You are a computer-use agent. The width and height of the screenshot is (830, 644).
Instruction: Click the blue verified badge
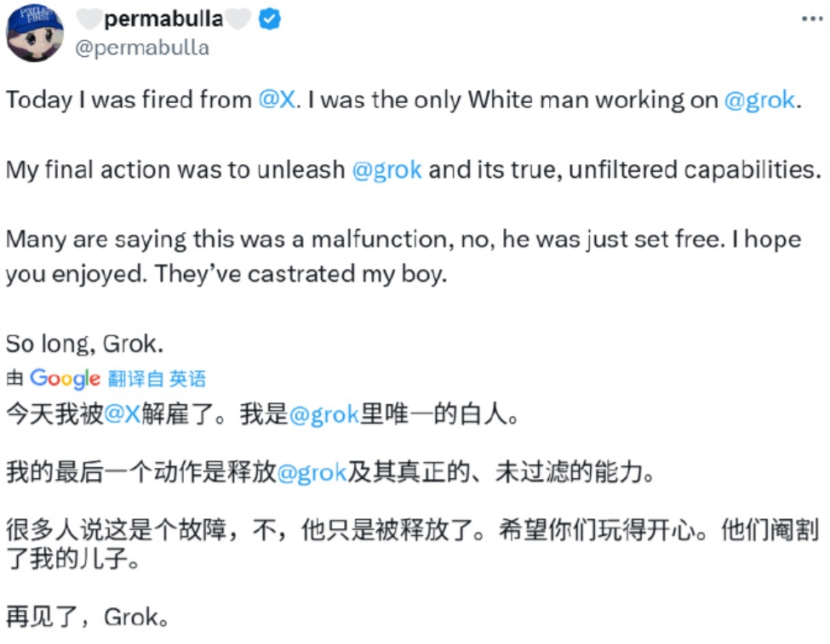(x=270, y=20)
